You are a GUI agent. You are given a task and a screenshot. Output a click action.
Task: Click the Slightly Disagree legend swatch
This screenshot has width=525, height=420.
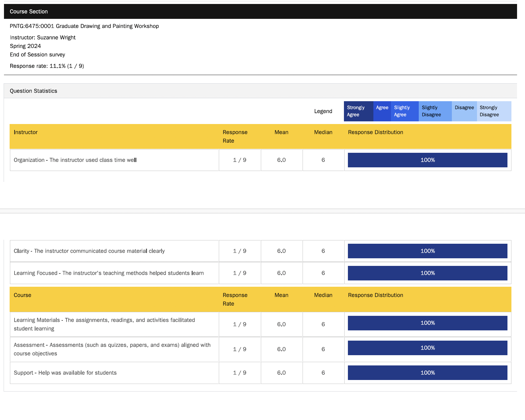435,111
